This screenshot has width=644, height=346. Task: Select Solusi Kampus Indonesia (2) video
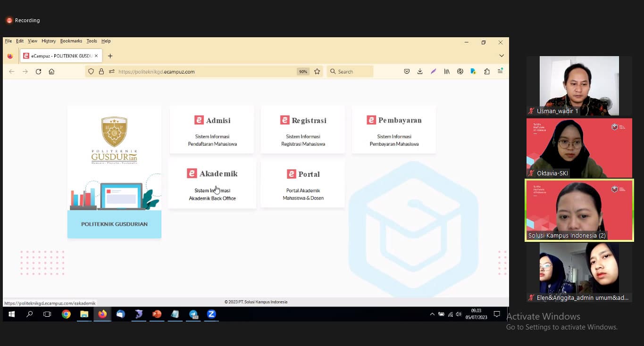click(x=579, y=210)
